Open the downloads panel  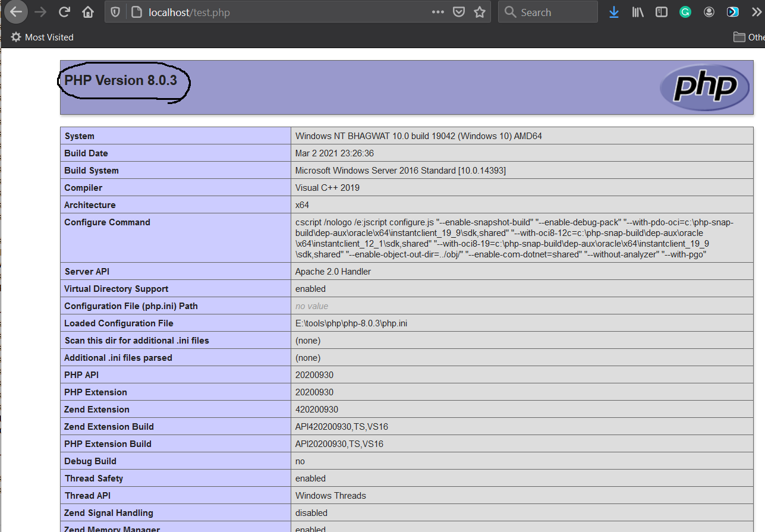[x=614, y=12]
